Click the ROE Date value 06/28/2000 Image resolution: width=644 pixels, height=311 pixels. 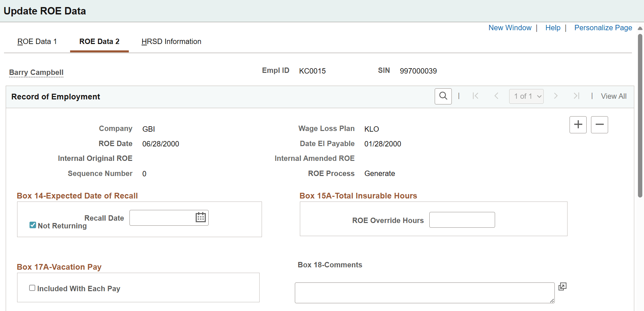(161, 144)
